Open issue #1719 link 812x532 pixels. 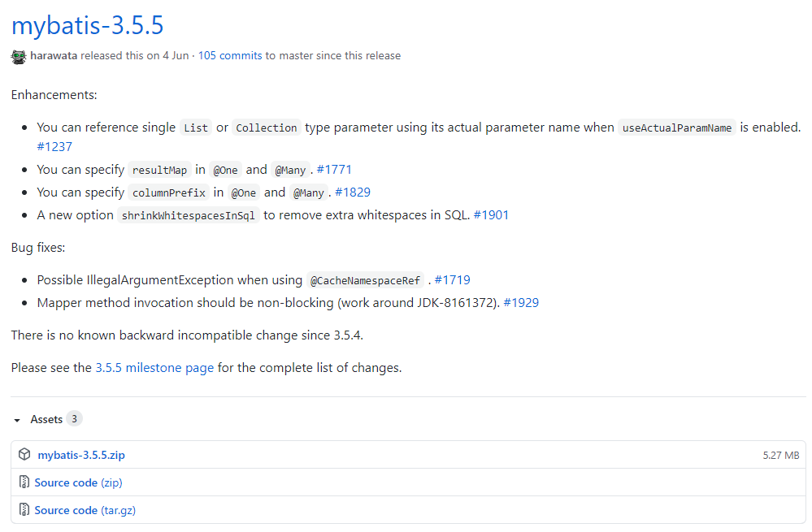[452, 280]
